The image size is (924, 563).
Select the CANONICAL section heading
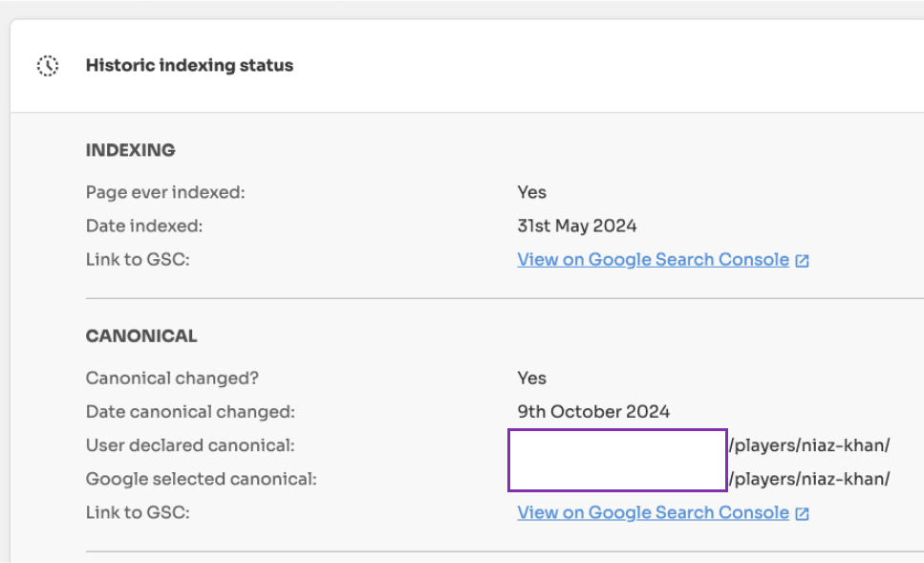click(141, 336)
